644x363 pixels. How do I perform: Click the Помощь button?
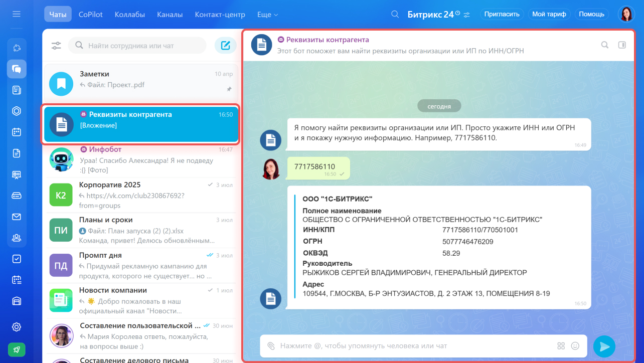592,14
